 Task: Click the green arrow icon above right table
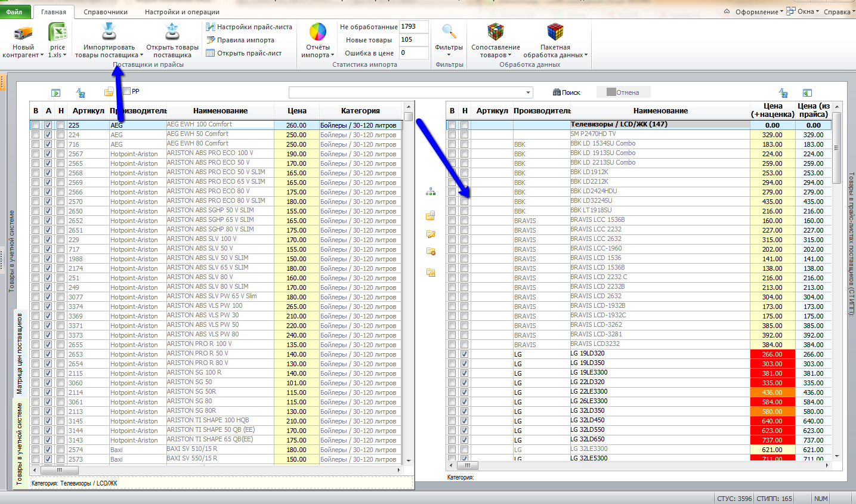point(807,92)
